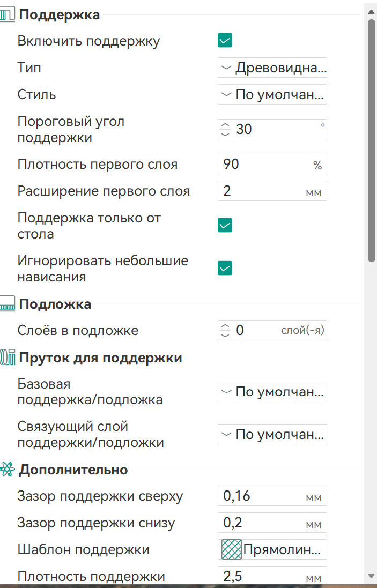377x588 pixels.
Task: Click the Подложка section icon
Action: coord(7,303)
